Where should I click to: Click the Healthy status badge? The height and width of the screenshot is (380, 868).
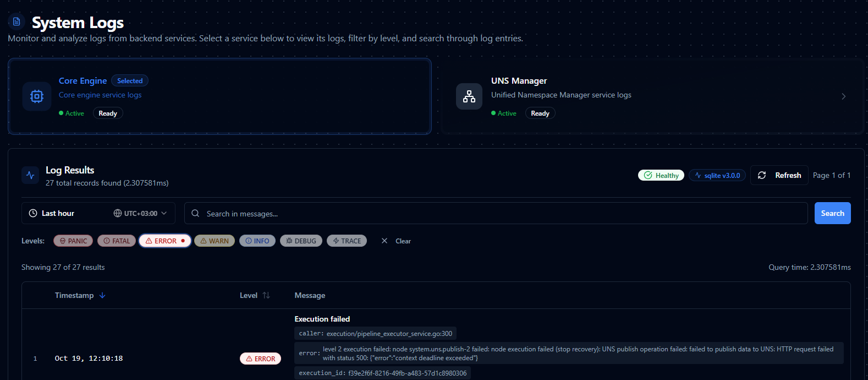point(661,175)
